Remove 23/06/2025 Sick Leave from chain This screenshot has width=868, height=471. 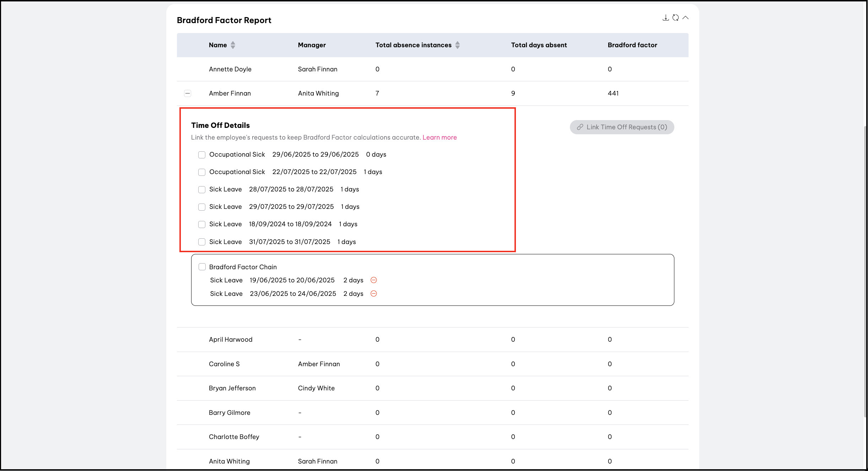pos(373,294)
